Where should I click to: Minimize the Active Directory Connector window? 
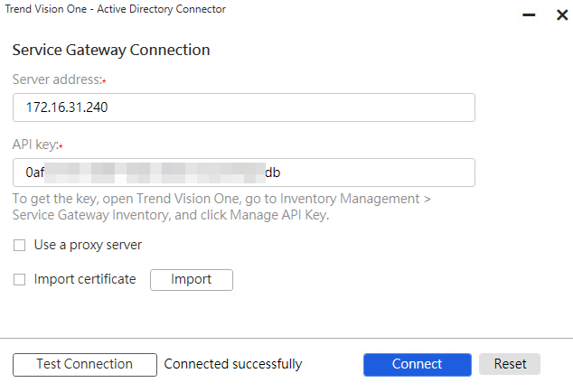tap(529, 15)
